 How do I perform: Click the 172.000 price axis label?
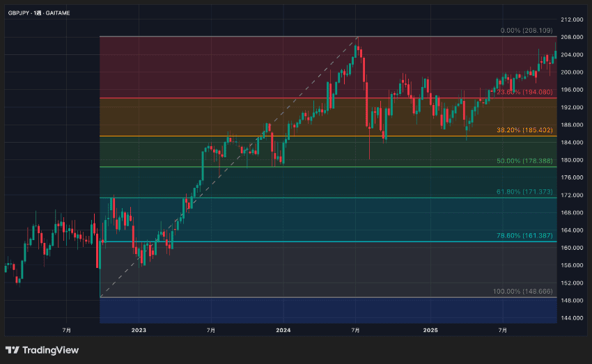tap(572, 195)
